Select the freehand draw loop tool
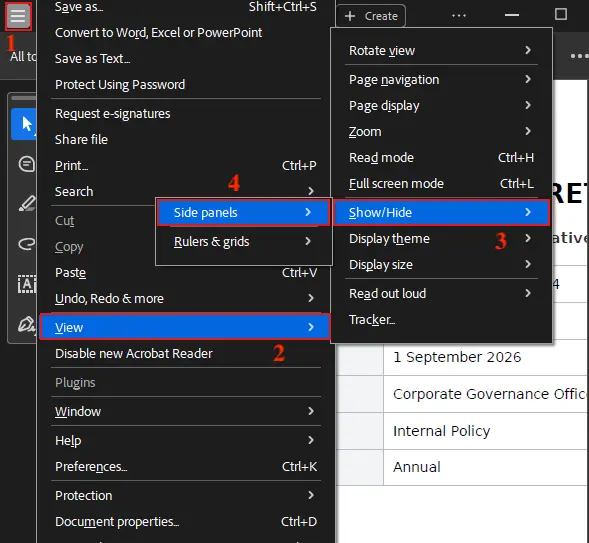Viewport: 589px width, 543px height. [27, 244]
